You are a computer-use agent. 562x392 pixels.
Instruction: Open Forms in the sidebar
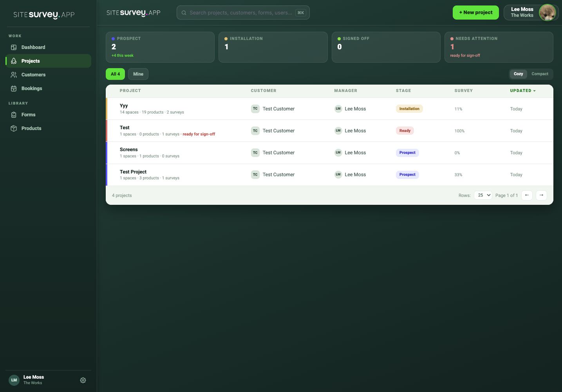[48, 115]
